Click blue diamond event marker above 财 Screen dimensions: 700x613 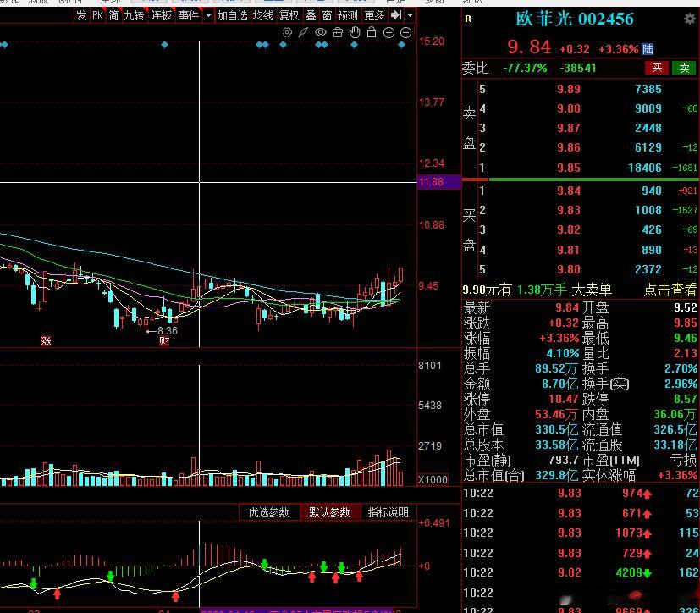click(x=165, y=45)
